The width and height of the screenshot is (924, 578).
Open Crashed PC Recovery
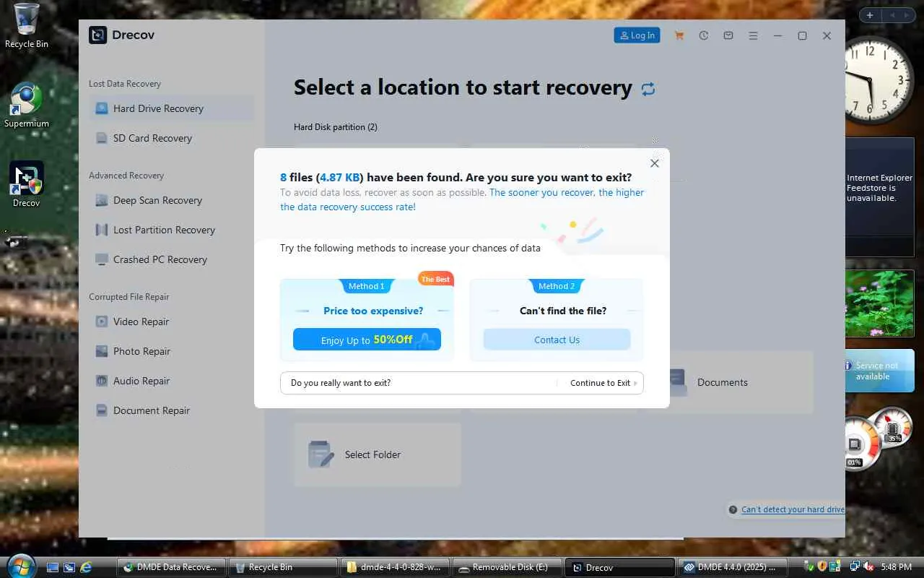[x=172, y=259]
